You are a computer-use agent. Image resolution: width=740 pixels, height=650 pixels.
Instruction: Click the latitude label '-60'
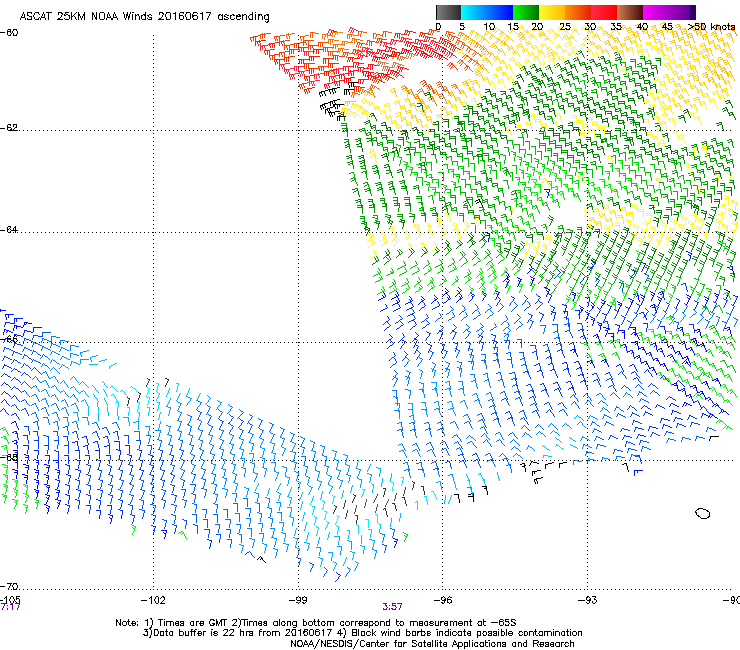point(9,33)
